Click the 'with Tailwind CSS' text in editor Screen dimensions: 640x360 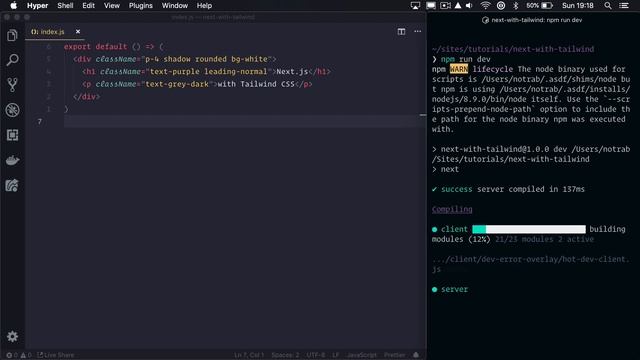tap(256, 84)
